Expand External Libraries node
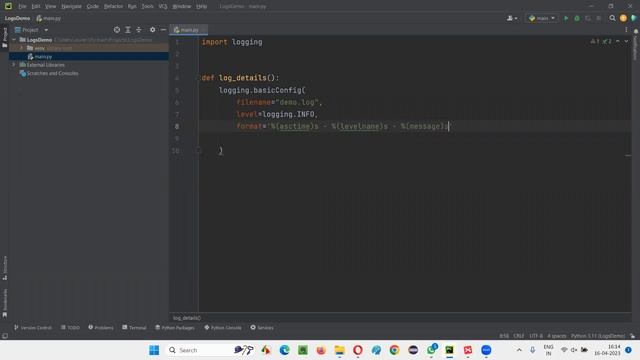The image size is (640, 360). (14, 64)
